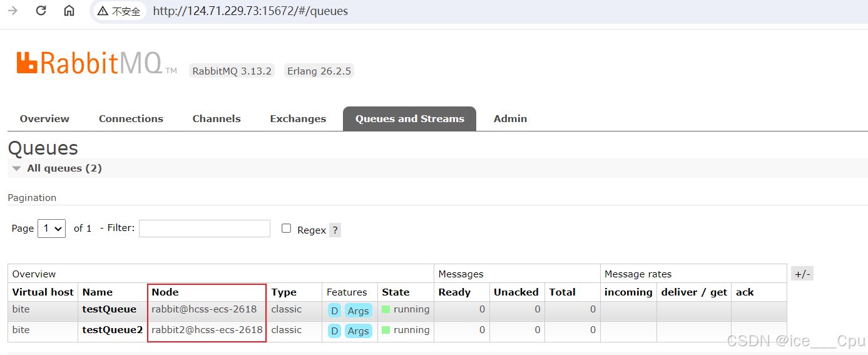
Task: Click the D badge for testQueue2
Action: [x=334, y=331]
